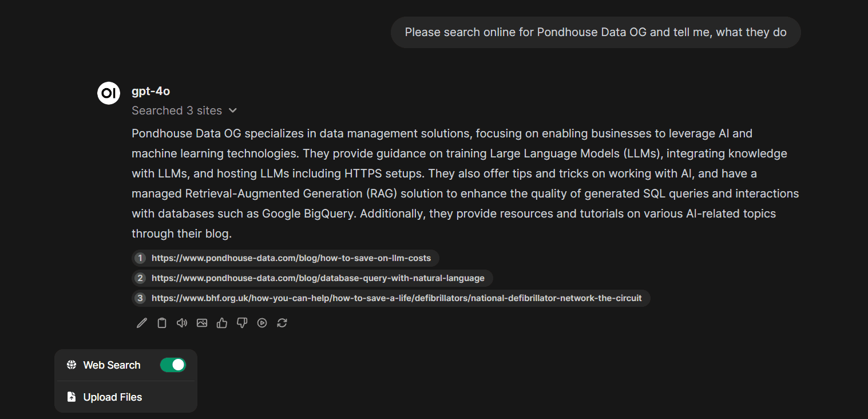Click the globe icon beside Web Search
Image resolution: width=868 pixels, height=419 pixels.
[x=72, y=365]
